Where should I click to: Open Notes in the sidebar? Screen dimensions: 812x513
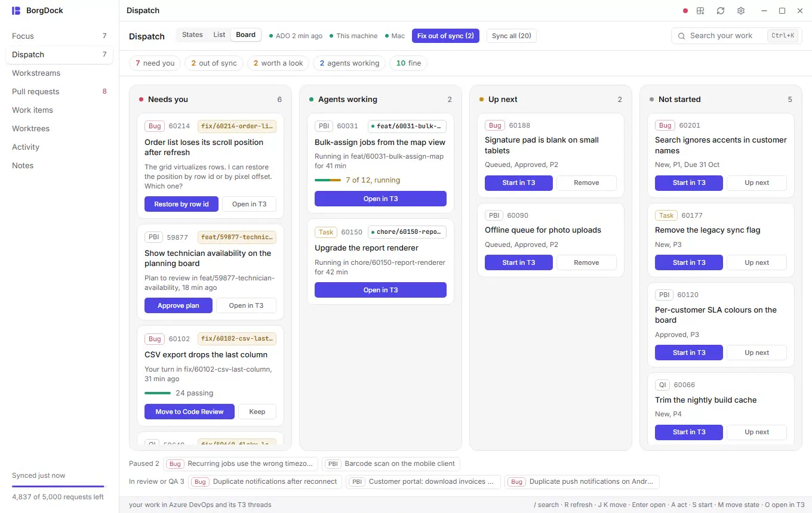(59, 165)
